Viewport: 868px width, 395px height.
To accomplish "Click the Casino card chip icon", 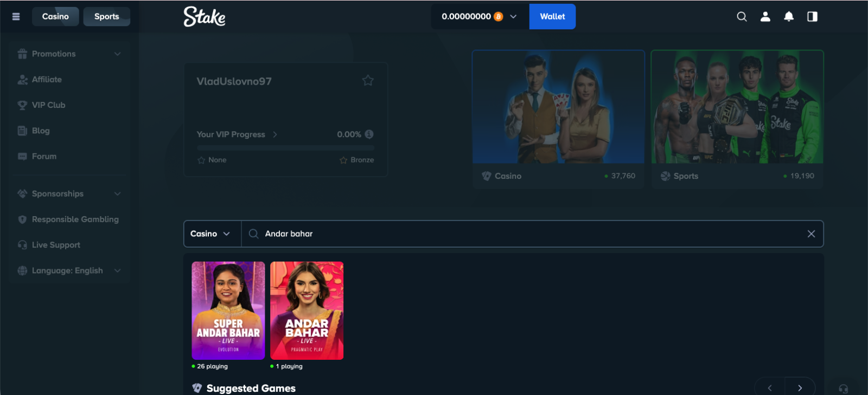I will [487, 176].
